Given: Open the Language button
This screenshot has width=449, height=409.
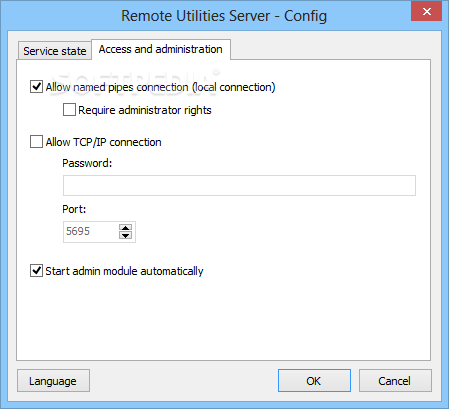Looking at the screenshot, I should click(53, 381).
